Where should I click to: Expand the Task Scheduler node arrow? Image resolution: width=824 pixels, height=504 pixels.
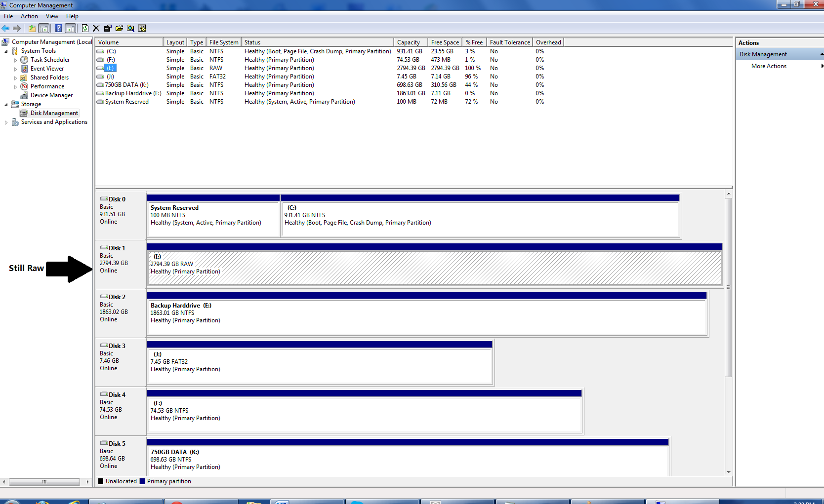15,60
